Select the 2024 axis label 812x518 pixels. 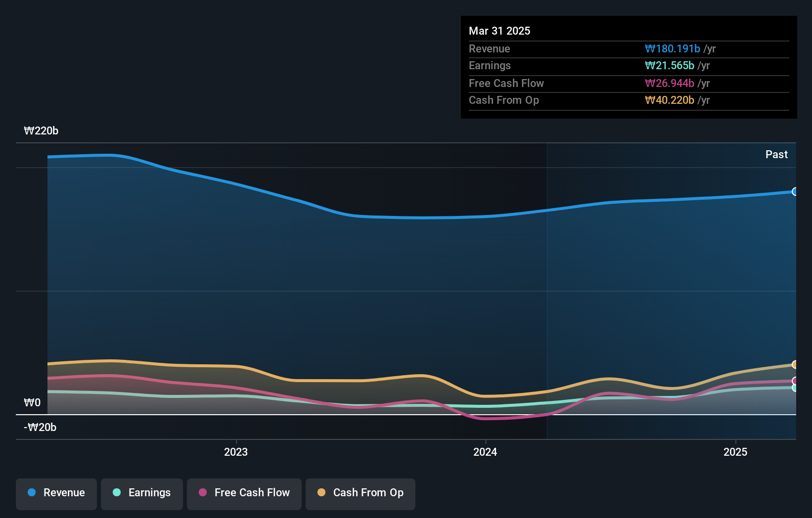tap(485, 452)
